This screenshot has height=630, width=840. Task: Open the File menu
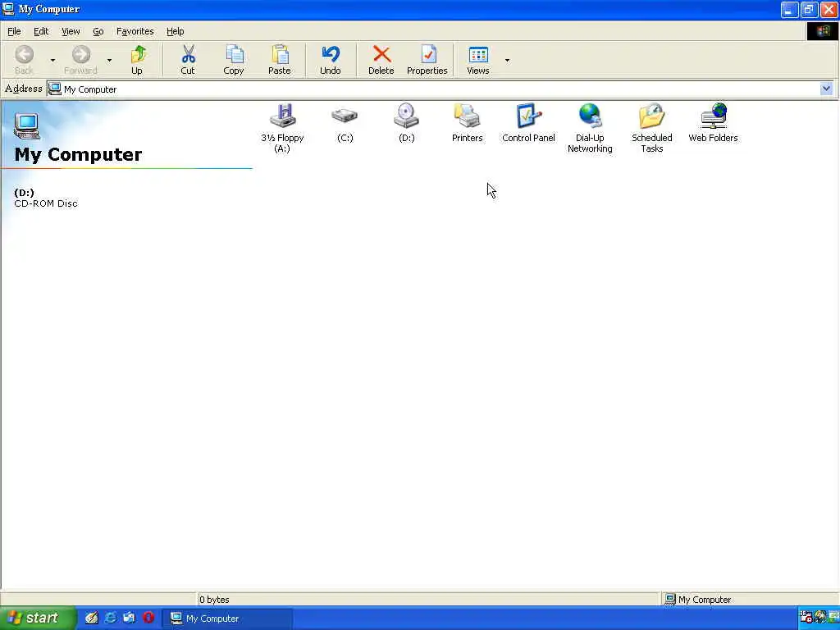coord(14,31)
